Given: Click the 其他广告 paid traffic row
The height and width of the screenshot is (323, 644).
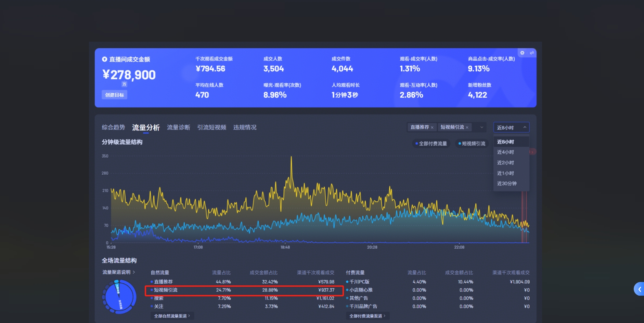Looking at the screenshot, I should 438,298.
